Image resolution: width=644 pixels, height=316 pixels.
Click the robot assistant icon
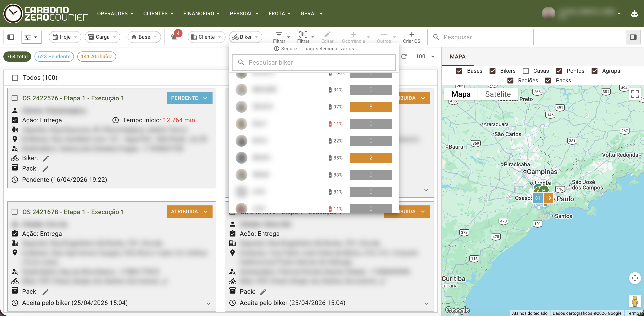click(634, 14)
